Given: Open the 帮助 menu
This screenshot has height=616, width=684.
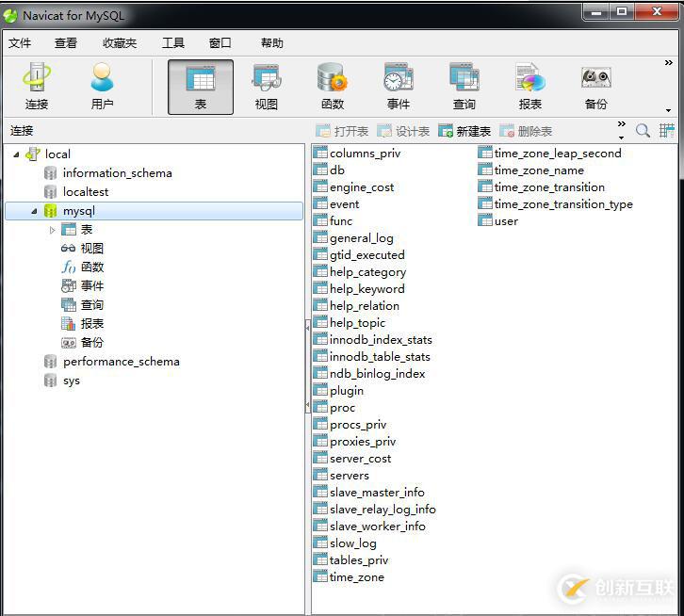Looking at the screenshot, I should click(x=271, y=42).
